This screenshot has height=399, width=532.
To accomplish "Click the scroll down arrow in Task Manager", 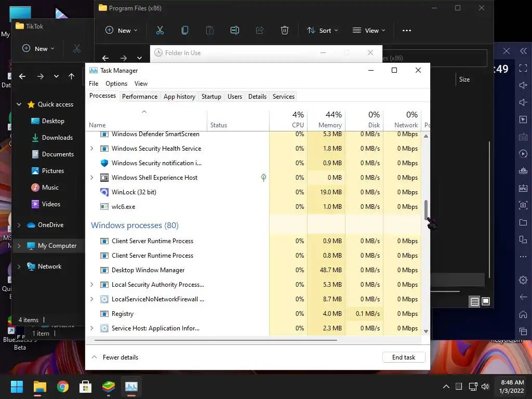I will (x=426, y=331).
